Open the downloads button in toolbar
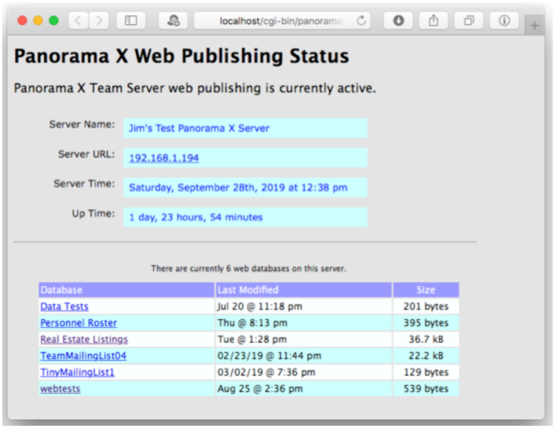Viewport: 555px width, 428px height. (399, 21)
